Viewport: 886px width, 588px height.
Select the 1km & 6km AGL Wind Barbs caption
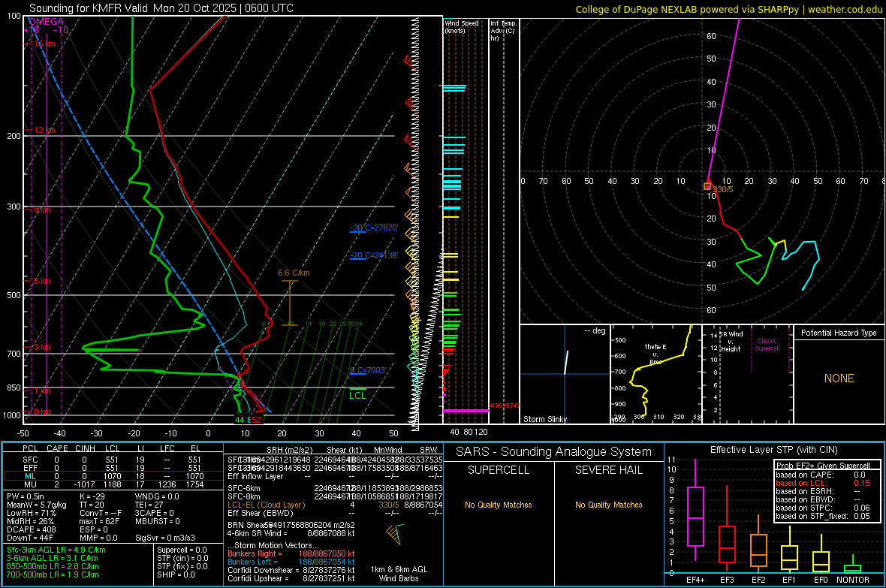399,574
